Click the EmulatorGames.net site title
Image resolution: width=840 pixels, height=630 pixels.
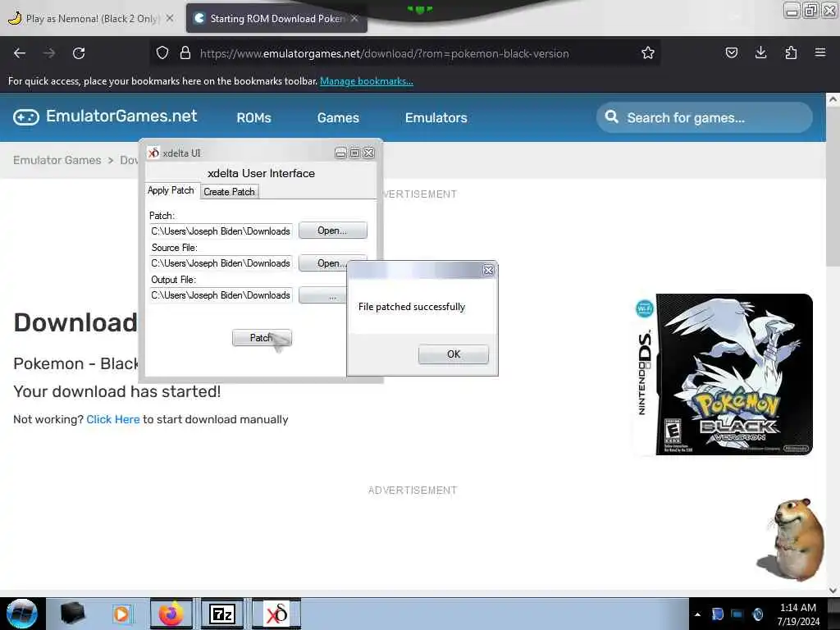pyautogui.click(x=121, y=116)
